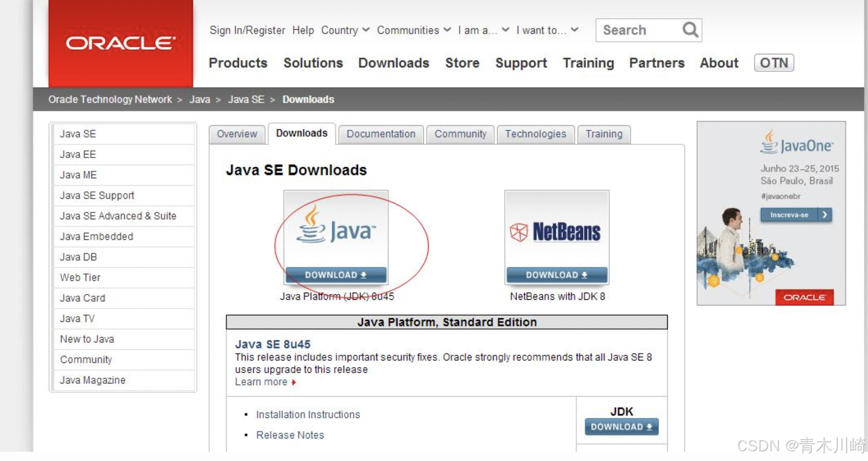868x461 pixels.
Task: Switch to the Technologies tab
Action: pos(535,134)
